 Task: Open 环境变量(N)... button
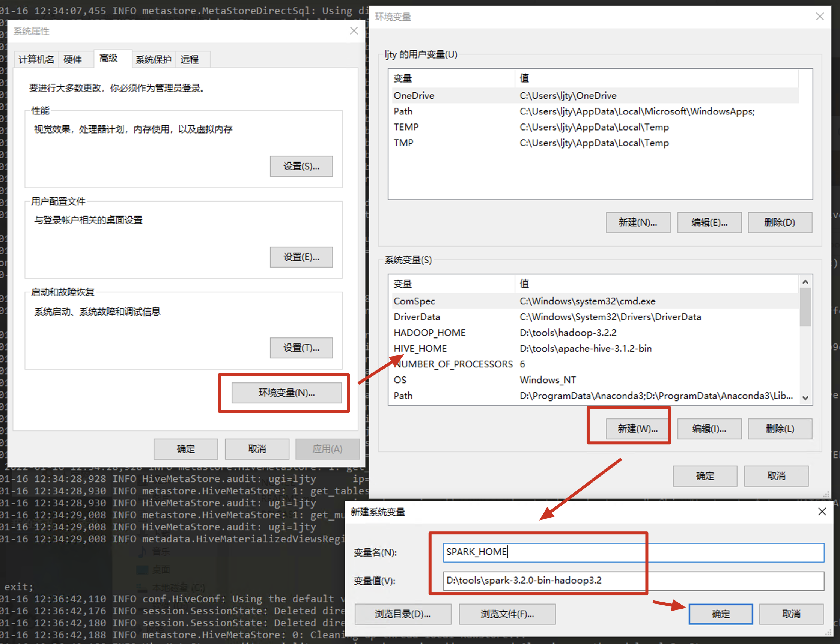pos(287,393)
